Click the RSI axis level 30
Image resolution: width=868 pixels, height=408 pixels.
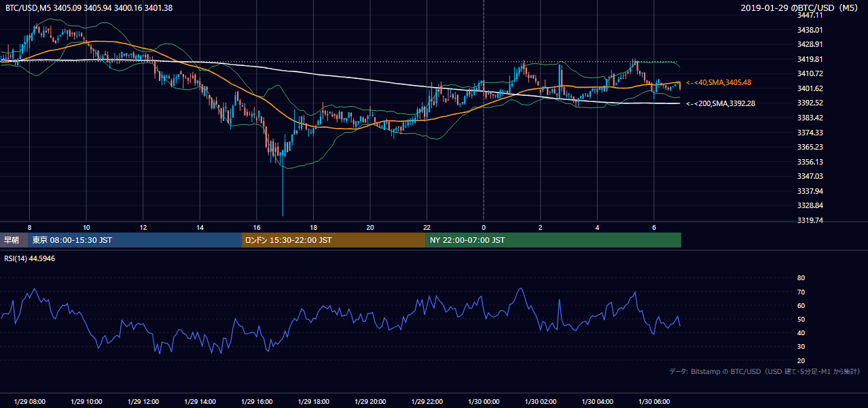click(x=801, y=347)
